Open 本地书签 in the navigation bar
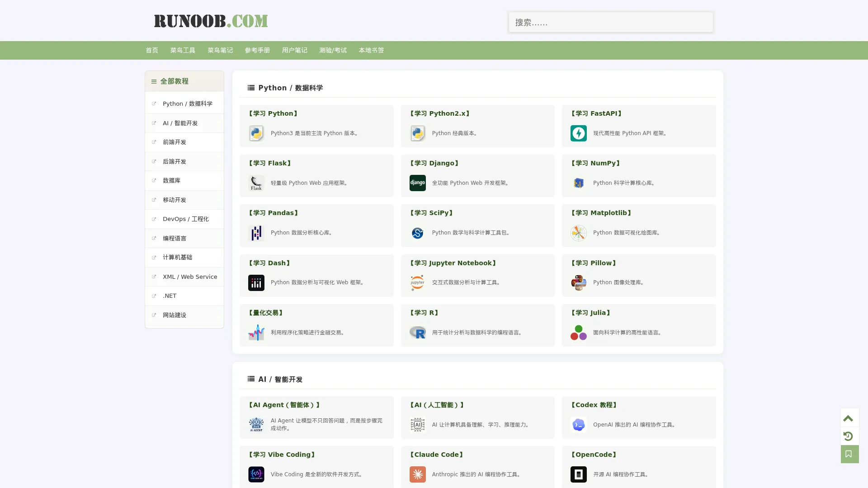 (x=371, y=50)
